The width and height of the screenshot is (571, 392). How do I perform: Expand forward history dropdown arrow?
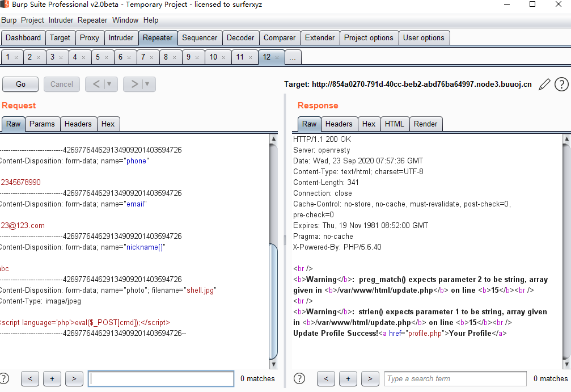[x=147, y=84]
